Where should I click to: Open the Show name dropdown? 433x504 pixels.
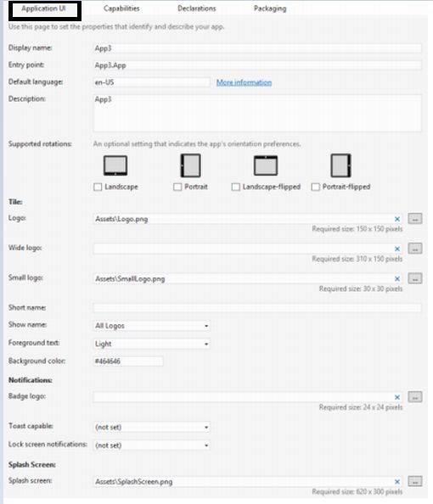[x=151, y=326]
